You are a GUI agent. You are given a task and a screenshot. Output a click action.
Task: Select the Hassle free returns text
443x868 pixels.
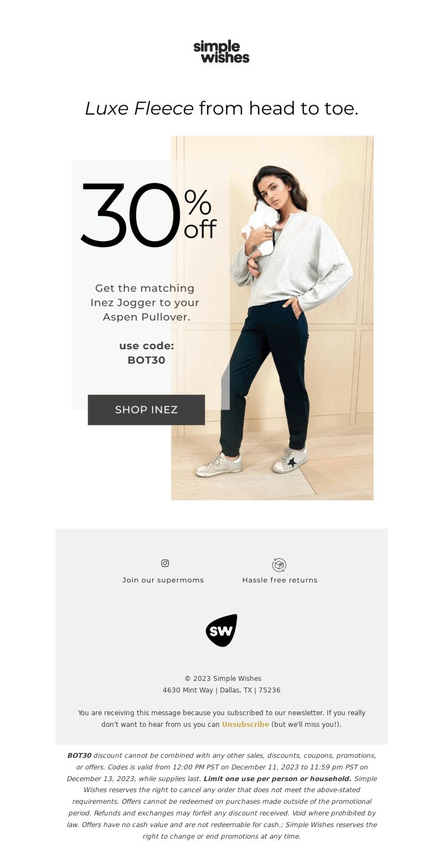tap(280, 580)
